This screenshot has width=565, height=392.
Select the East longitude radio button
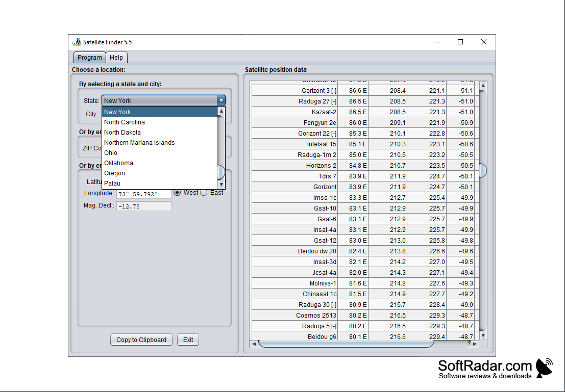click(x=204, y=193)
